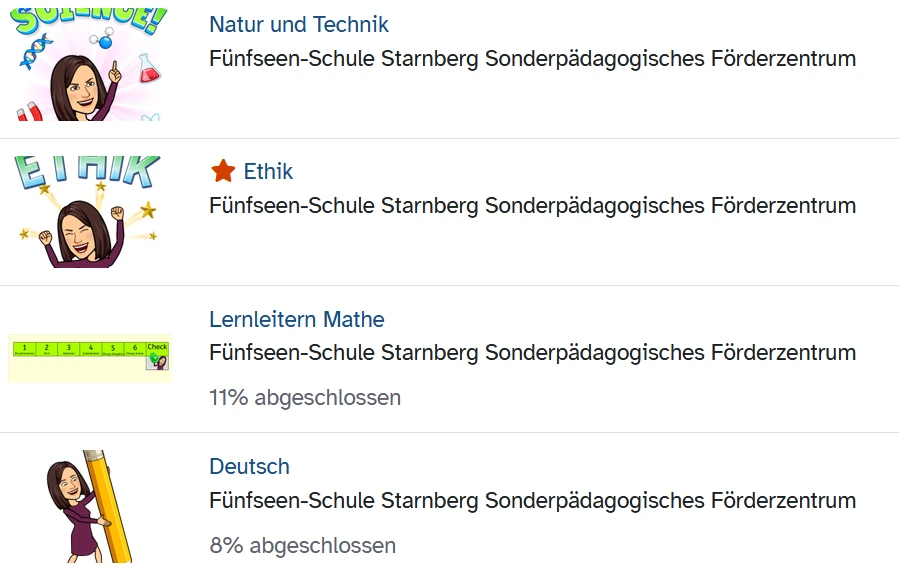Select the Ethik course thumbnail image
Screen dimensions: 899x567
point(91,212)
